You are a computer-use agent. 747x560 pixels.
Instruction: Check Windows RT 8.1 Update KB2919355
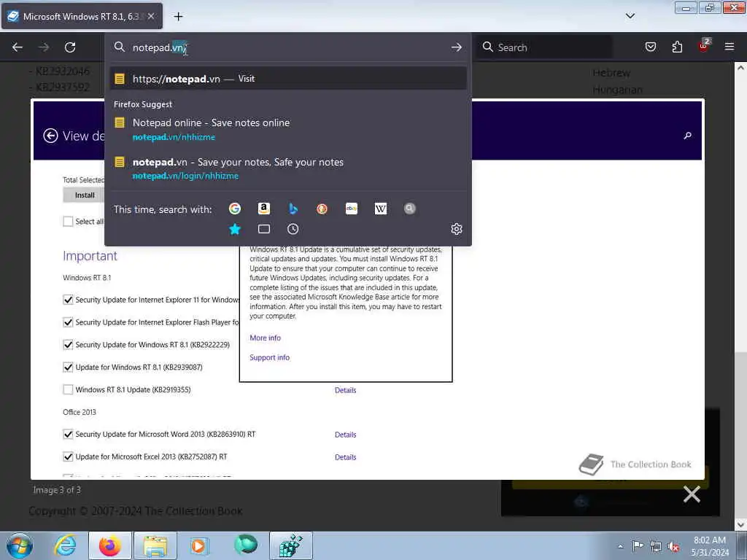tap(68, 389)
